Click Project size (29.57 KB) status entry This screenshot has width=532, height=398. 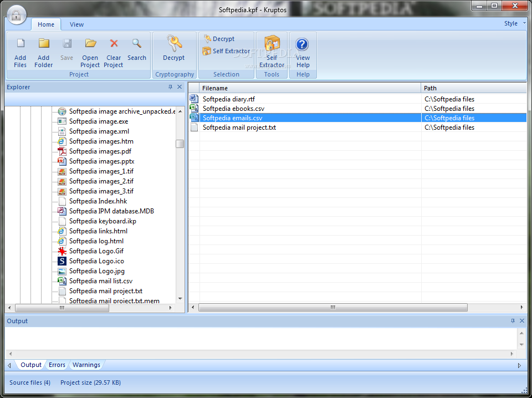pos(90,382)
